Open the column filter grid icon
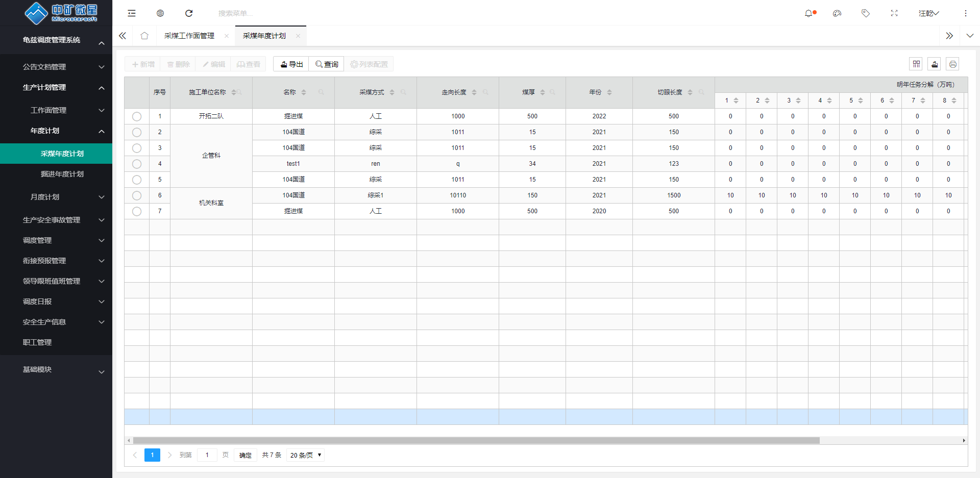Screen dimensions: 980x478 tap(917, 64)
